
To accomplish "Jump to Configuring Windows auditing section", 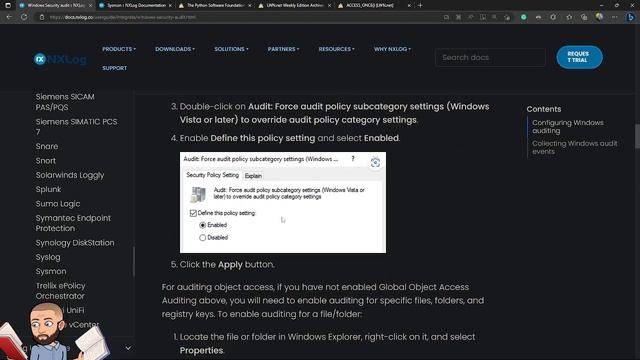I will [x=567, y=127].
